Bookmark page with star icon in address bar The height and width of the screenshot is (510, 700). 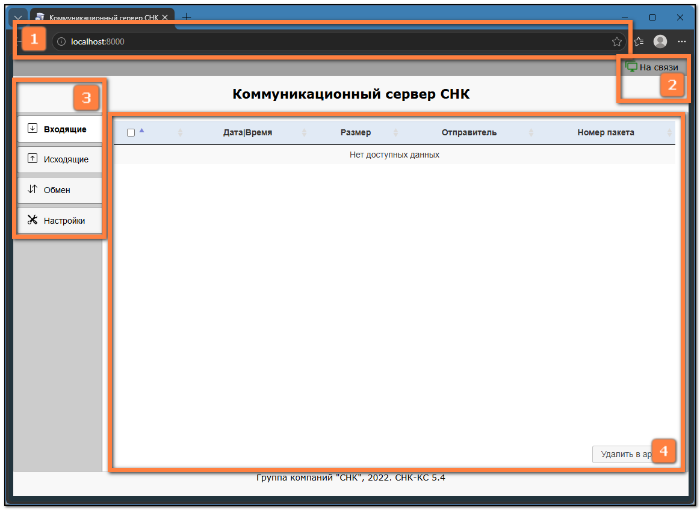617,42
